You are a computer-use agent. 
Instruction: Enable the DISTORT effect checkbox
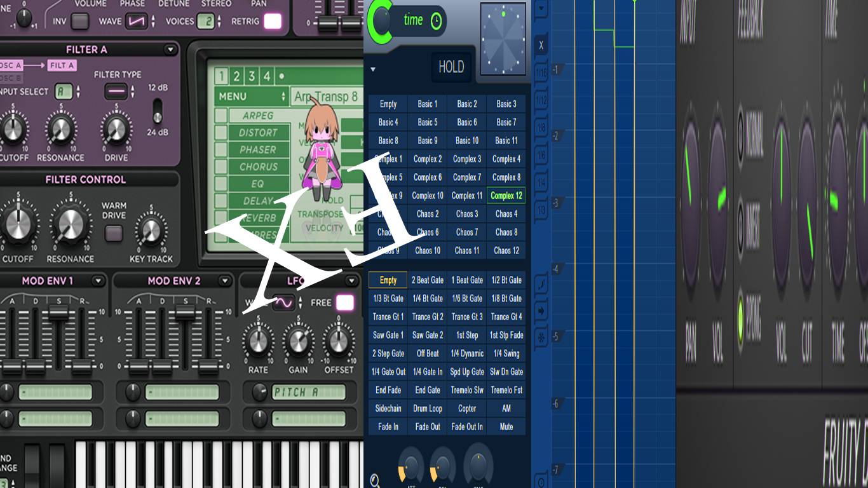(221, 132)
